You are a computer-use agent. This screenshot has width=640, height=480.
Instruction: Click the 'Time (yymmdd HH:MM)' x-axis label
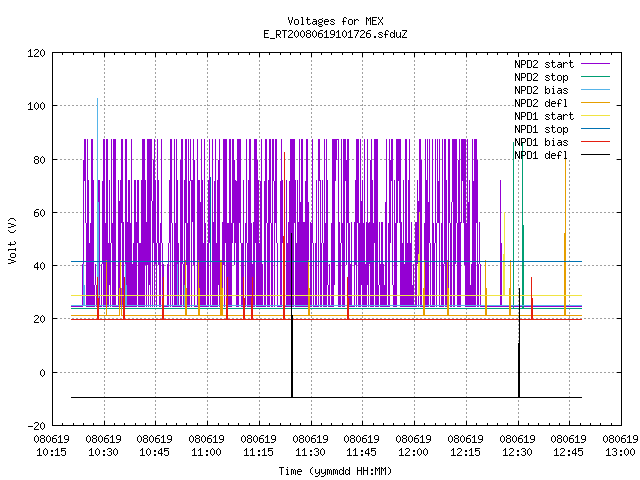[335, 471]
